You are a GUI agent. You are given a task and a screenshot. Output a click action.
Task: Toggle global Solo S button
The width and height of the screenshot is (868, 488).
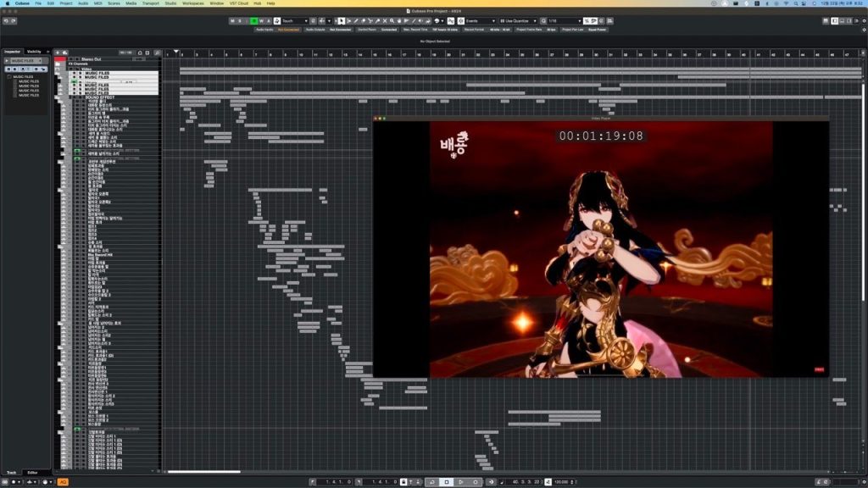[x=240, y=21]
